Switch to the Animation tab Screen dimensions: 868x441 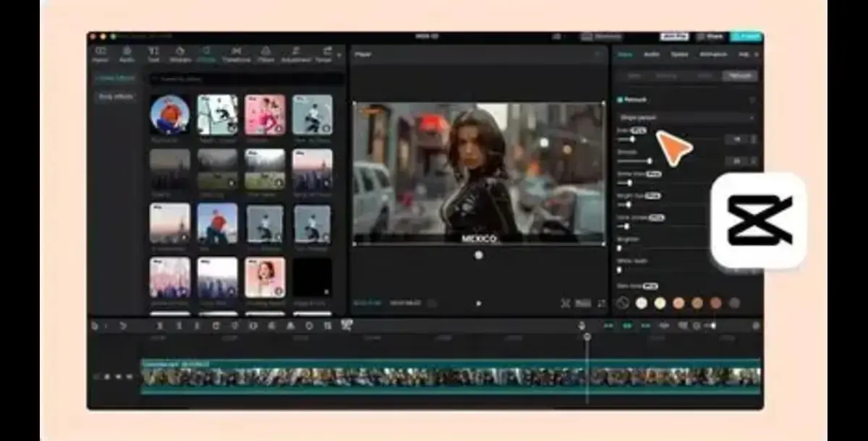(x=712, y=54)
